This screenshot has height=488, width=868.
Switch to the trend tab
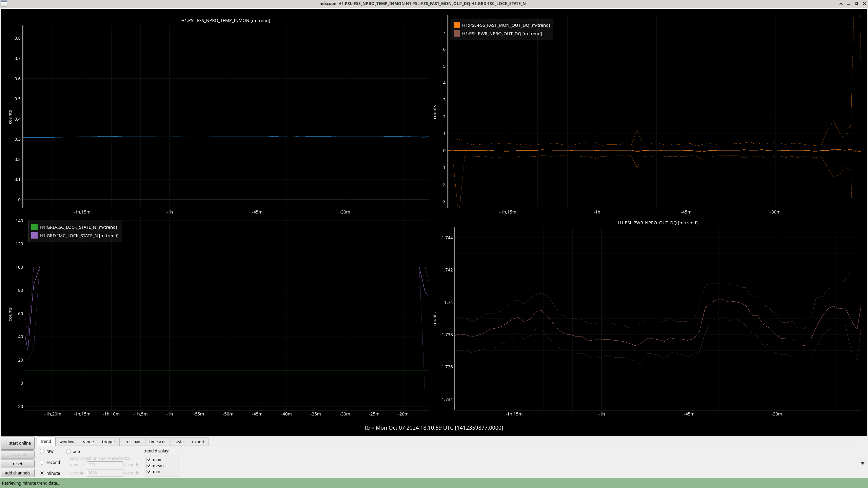click(46, 442)
